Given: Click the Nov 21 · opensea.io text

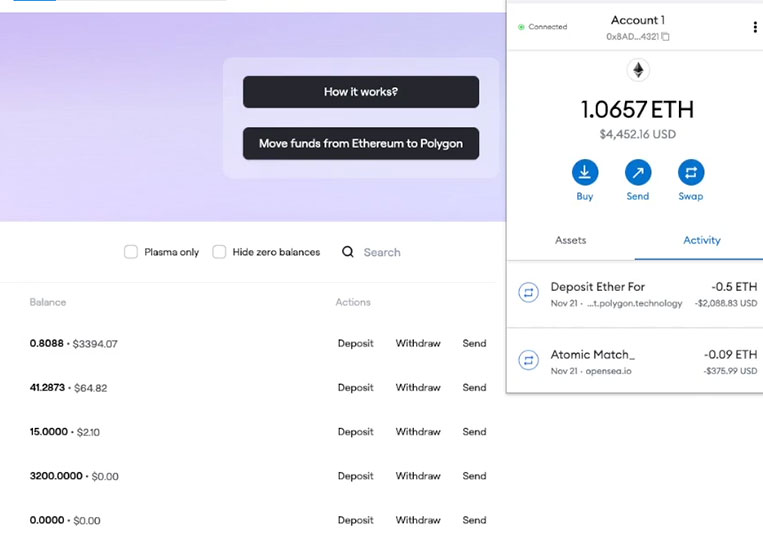Looking at the screenshot, I should pyautogui.click(x=591, y=371).
